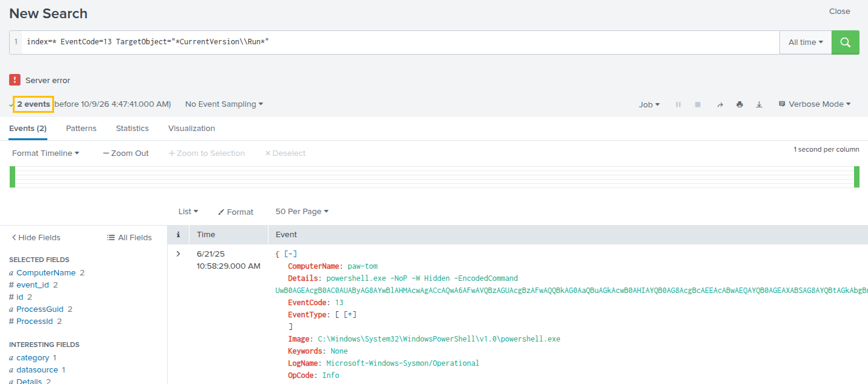Viewport: 868px width, 384px height.
Task: Open the ComputerName selected field
Action: click(x=46, y=273)
